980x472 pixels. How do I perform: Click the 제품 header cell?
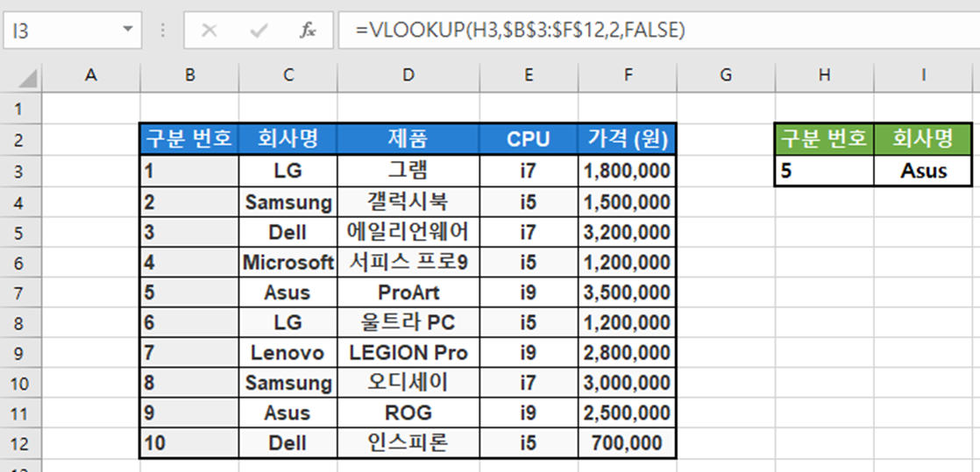tap(408, 139)
